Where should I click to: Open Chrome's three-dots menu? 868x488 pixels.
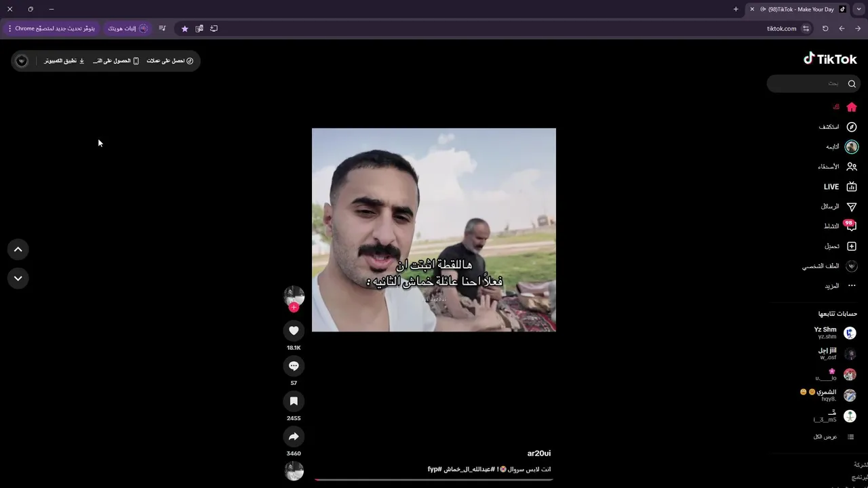(9, 28)
